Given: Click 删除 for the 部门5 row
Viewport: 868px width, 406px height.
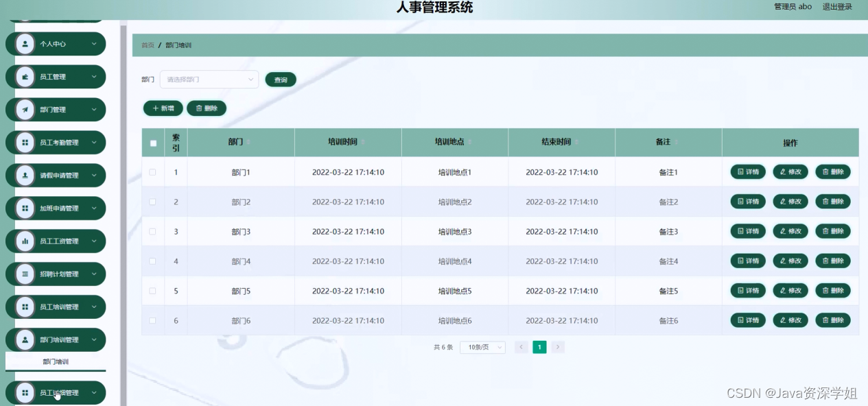Looking at the screenshot, I should click(x=833, y=291).
